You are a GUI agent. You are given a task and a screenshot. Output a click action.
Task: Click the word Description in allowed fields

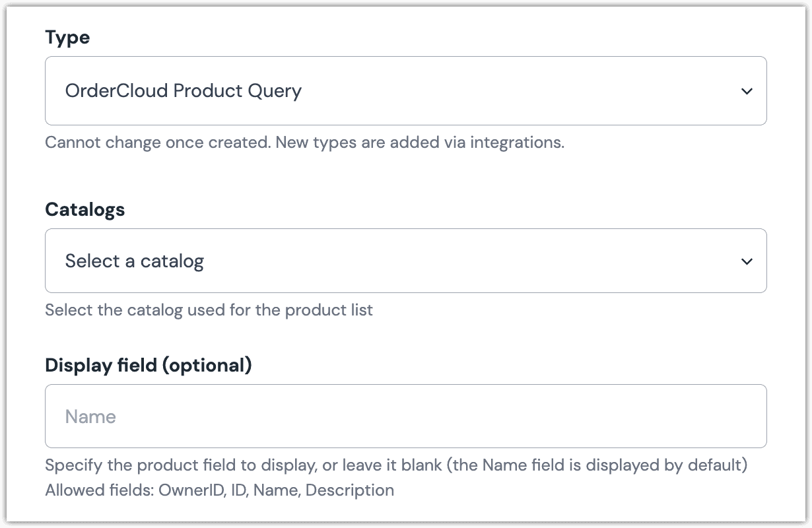click(349, 490)
